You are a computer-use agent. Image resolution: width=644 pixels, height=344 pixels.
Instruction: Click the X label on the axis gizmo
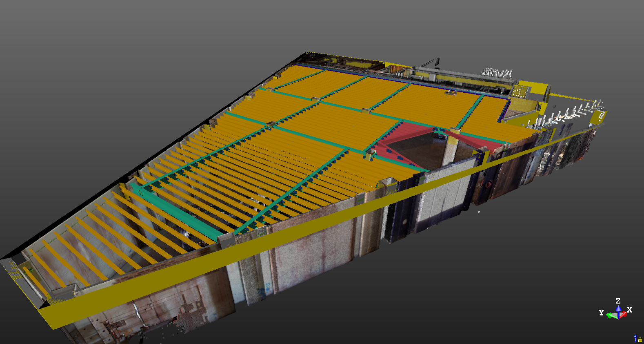point(630,310)
